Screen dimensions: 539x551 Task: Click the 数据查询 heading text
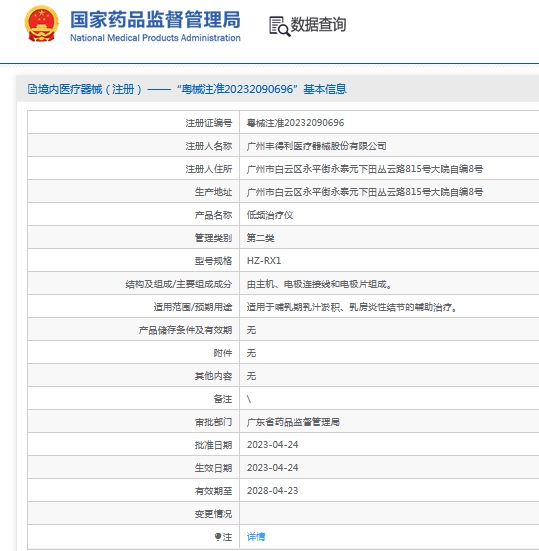point(318,25)
